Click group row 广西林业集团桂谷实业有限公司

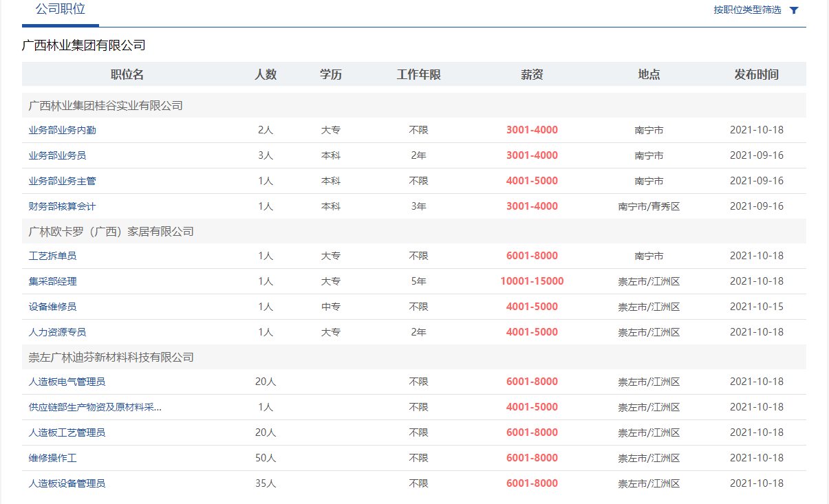414,105
